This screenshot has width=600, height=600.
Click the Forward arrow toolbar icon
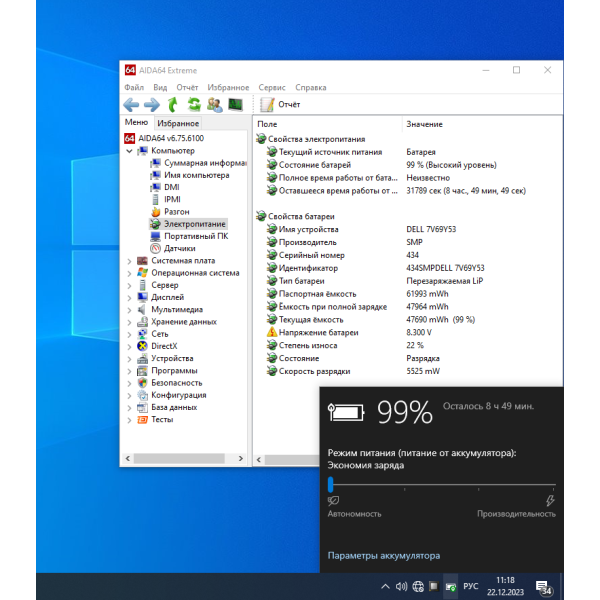pyautogui.click(x=152, y=104)
